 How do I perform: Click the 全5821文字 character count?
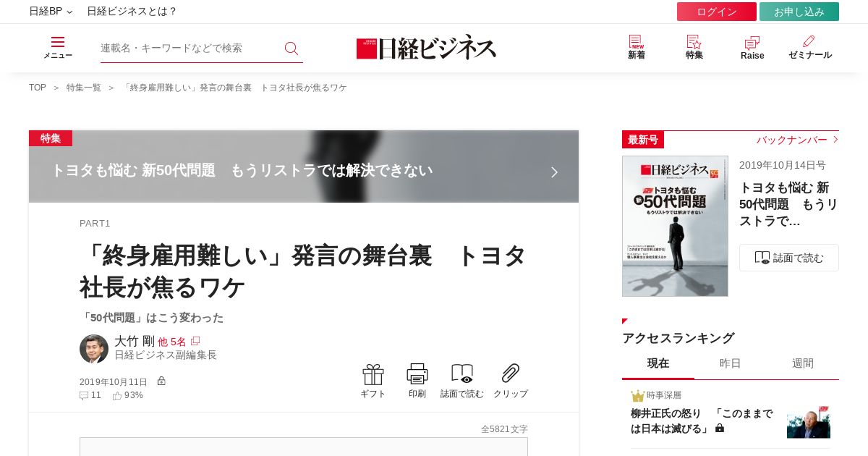pyautogui.click(x=504, y=429)
